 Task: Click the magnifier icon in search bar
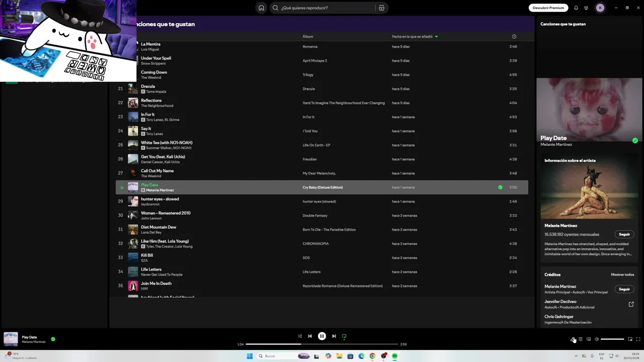point(275,8)
